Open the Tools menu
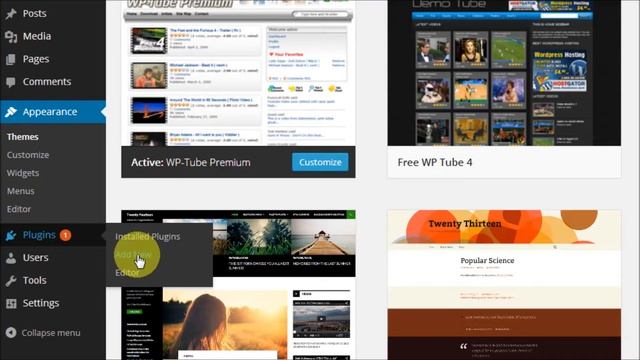The width and height of the screenshot is (640, 360). pyautogui.click(x=34, y=280)
